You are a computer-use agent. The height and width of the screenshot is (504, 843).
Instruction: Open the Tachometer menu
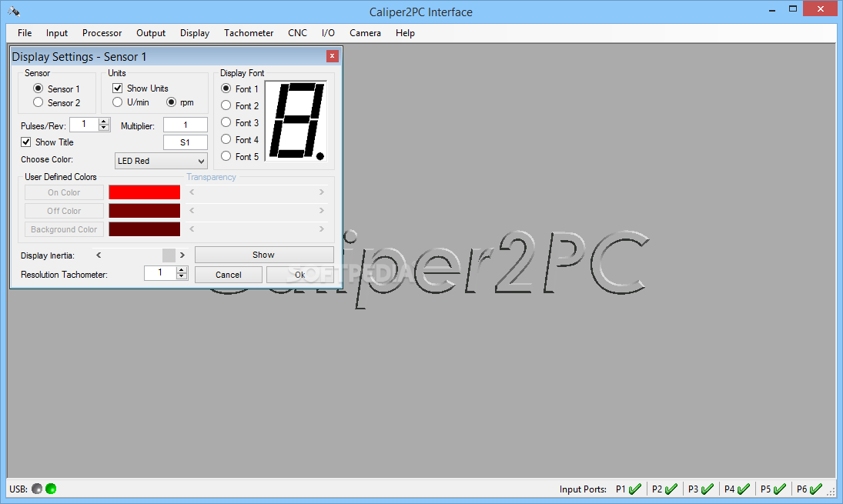point(249,33)
